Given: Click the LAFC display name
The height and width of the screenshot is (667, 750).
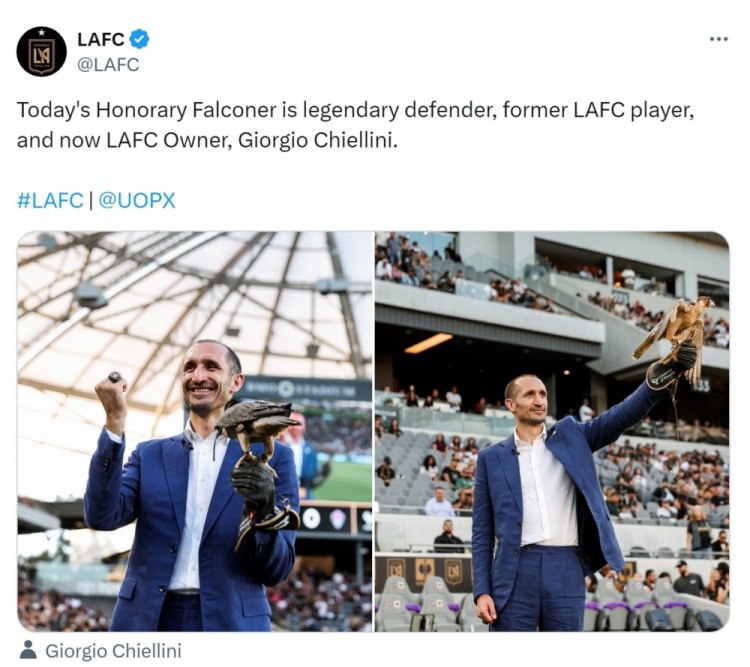Looking at the screenshot, I should click(x=101, y=39).
